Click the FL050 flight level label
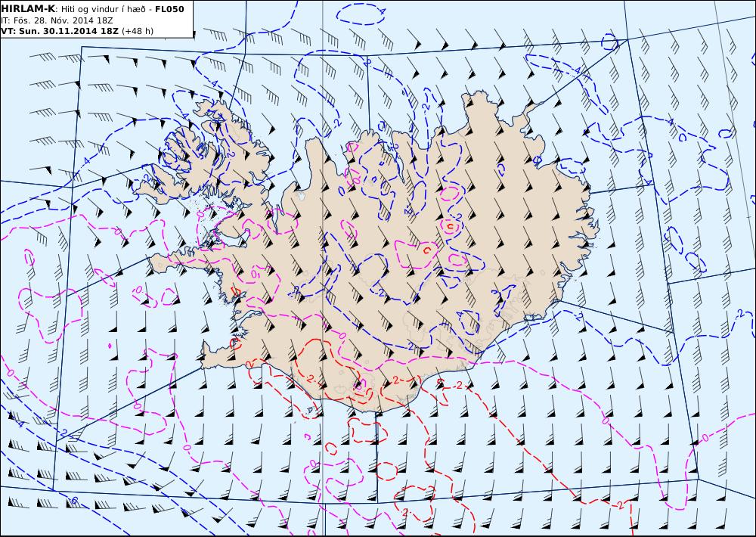 click(x=169, y=9)
